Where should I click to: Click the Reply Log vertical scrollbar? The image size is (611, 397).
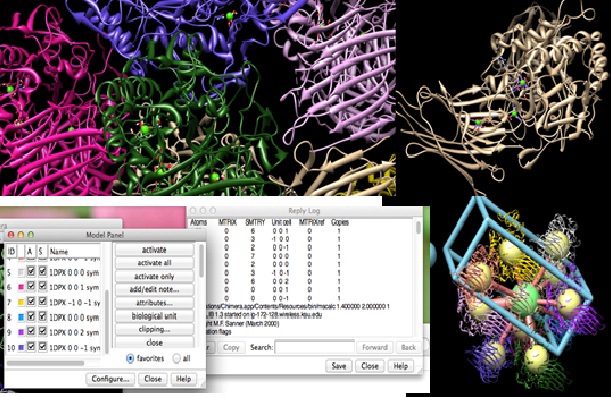pyautogui.click(x=418, y=277)
